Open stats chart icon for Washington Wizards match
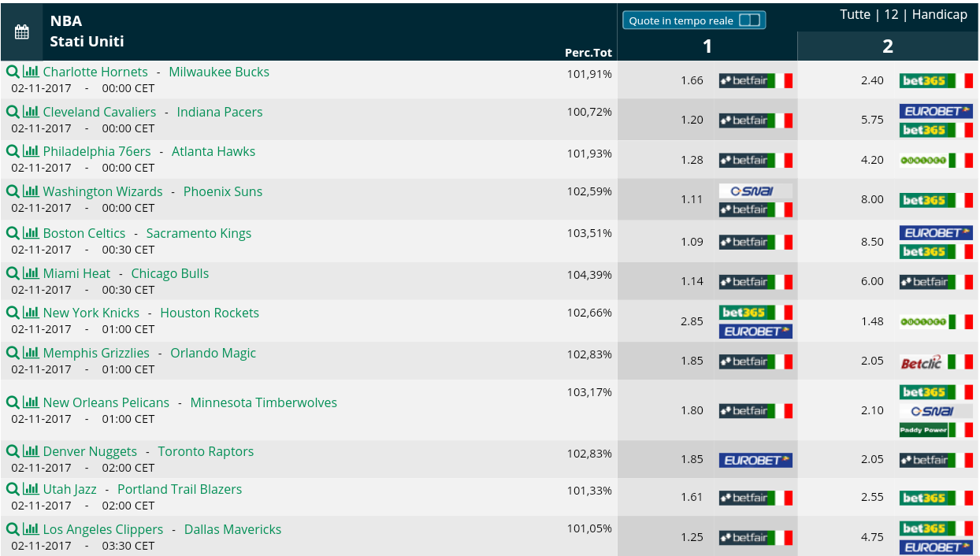 (31, 191)
